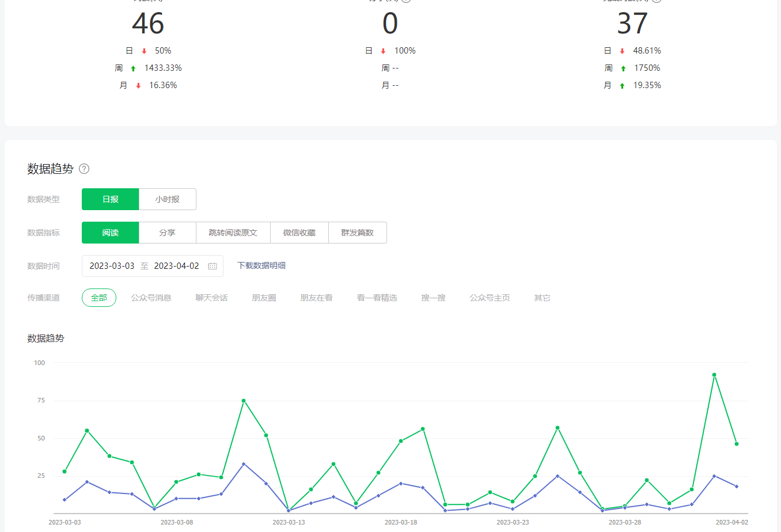
Task: Switch to the 分享 metric tab
Action: click(x=167, y=233)
